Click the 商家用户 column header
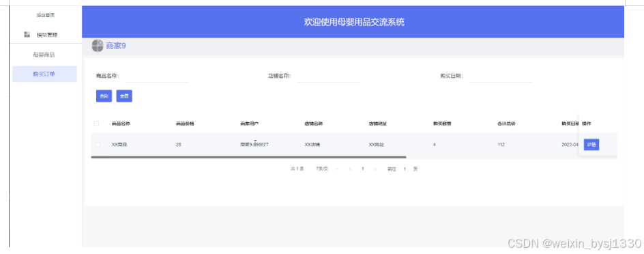This screenshot has width=644, height=254. 249,124
